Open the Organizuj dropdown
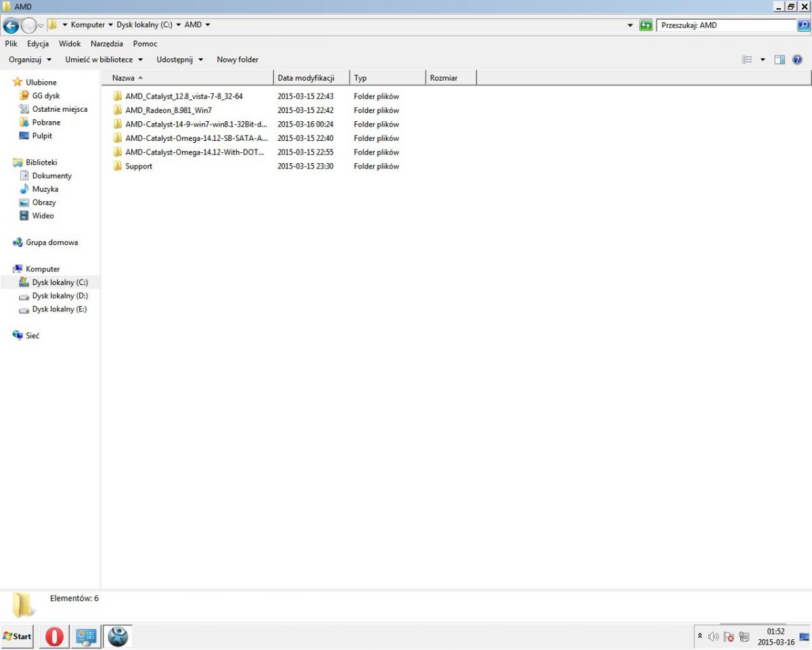 pyautogui.click(x=30, y=60)
